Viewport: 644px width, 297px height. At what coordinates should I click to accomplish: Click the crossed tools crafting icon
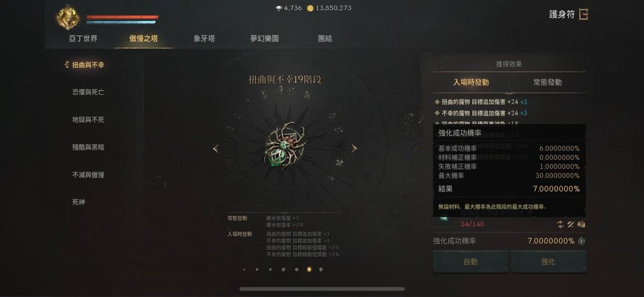[571, 224]
